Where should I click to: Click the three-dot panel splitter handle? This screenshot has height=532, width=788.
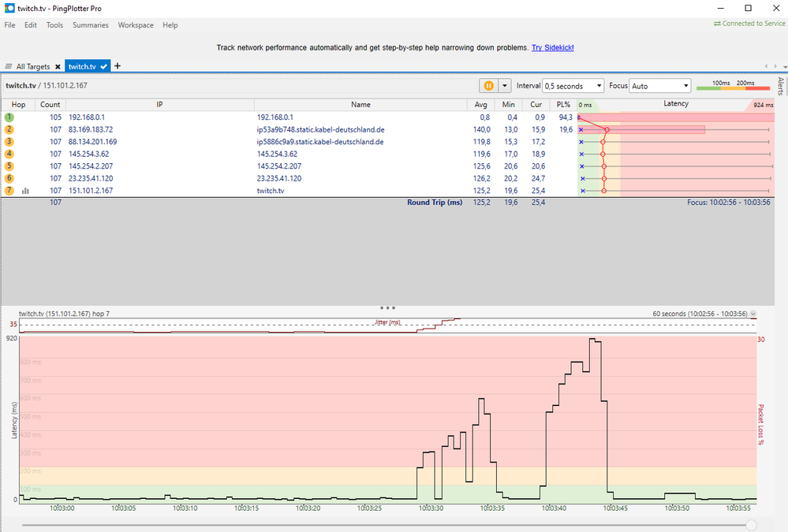pyautogui.click(x=387, y=307)
